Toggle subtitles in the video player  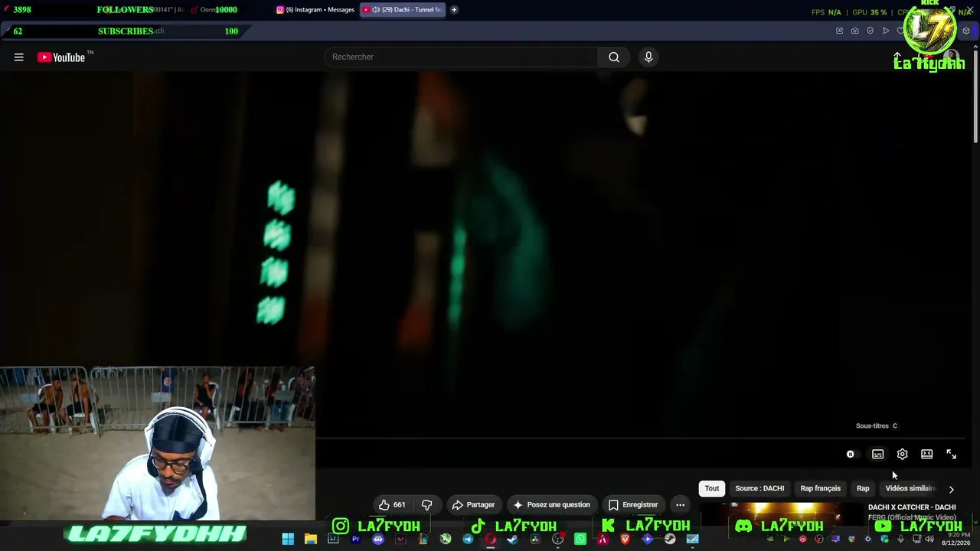click(878, 455)
